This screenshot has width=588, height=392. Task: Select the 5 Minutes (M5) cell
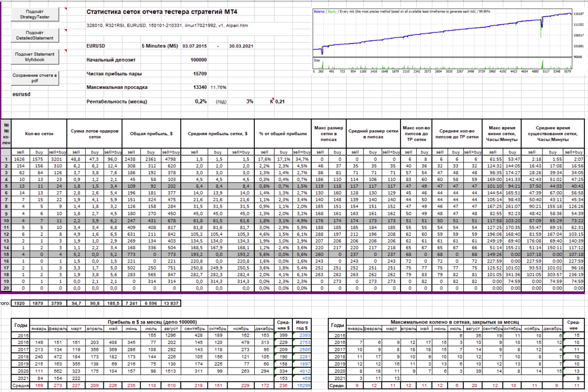point(160,46)
